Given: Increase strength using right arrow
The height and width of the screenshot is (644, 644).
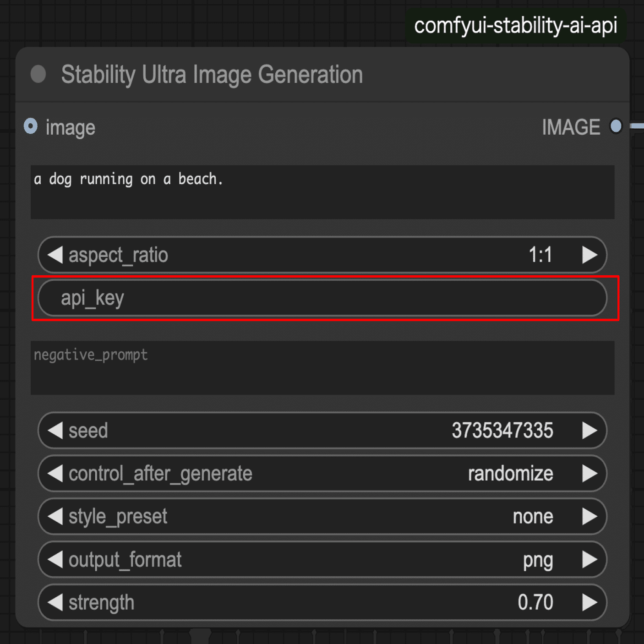Looking at the screenshot, I should pos(589,602).
